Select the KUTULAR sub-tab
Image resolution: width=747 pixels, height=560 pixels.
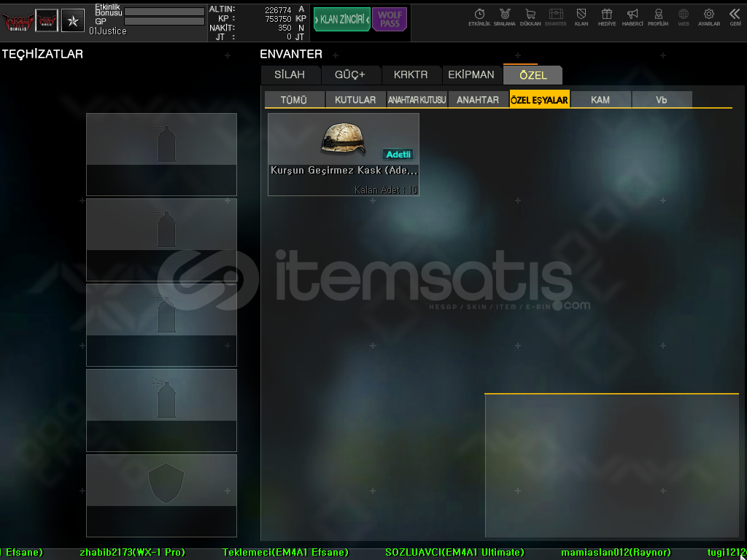pos(355,99)
